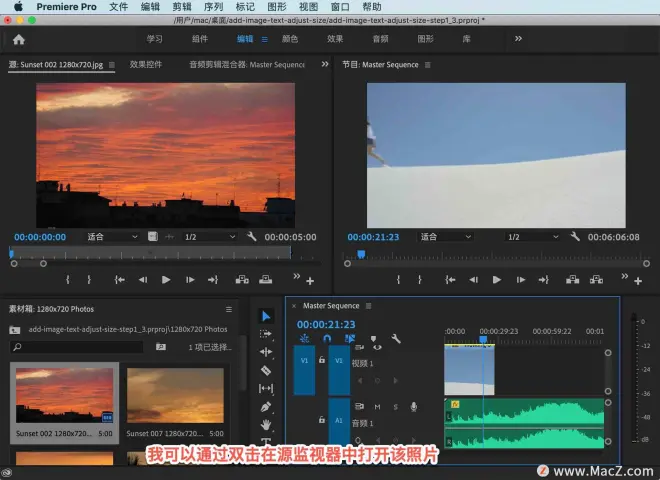Image resolution: width=660 pixels, height=480 pixels.
Task: Open the 文件 menu
Action: pyautogui.click(x=118, y=7)
